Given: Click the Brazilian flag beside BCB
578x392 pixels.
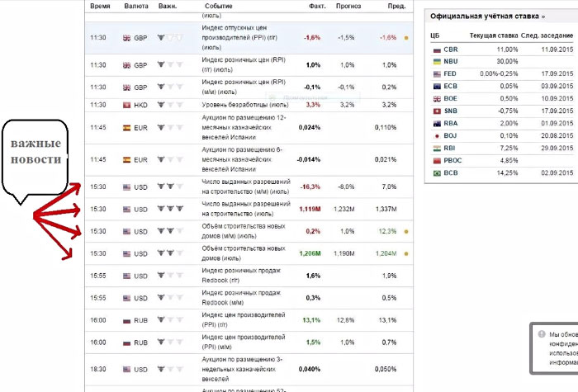Looking at the screenshot, I should click(436, 173).
